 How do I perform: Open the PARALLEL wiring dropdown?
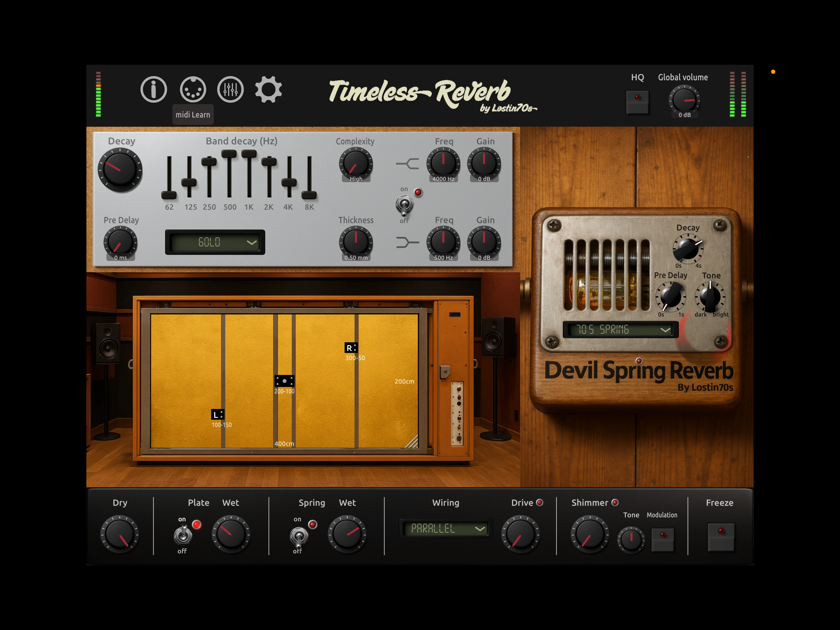(446, 528)
